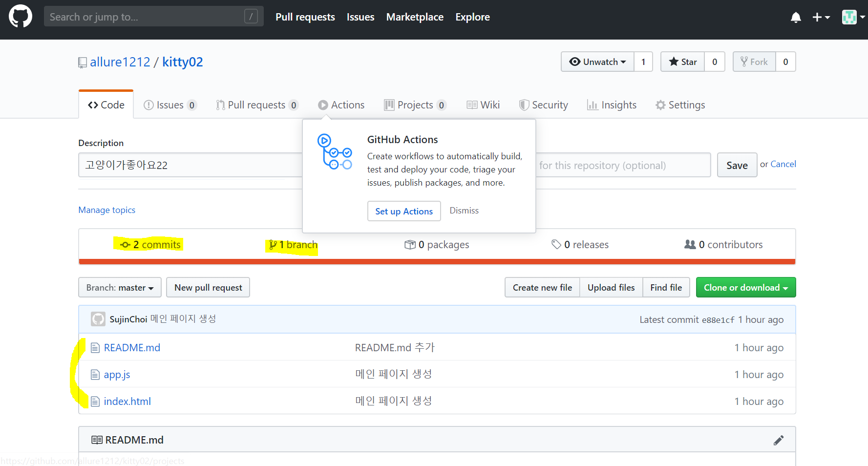View the 2 commits history

(150, 245)
